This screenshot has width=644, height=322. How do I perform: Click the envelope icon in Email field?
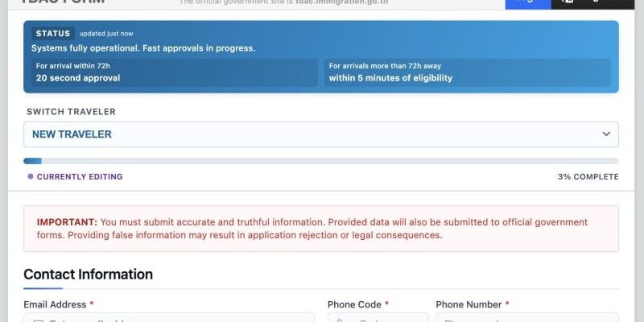click(38, 320)
